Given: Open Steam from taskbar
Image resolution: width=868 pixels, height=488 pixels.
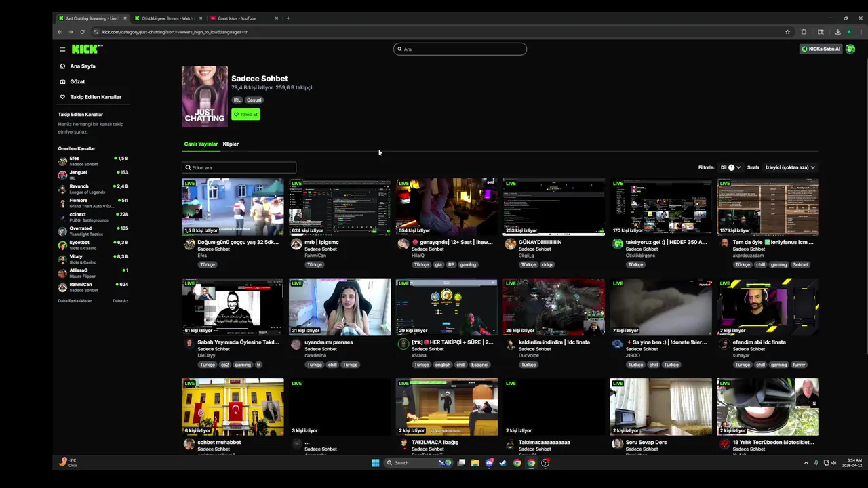Looking at the screenshot, I should 503,463.
